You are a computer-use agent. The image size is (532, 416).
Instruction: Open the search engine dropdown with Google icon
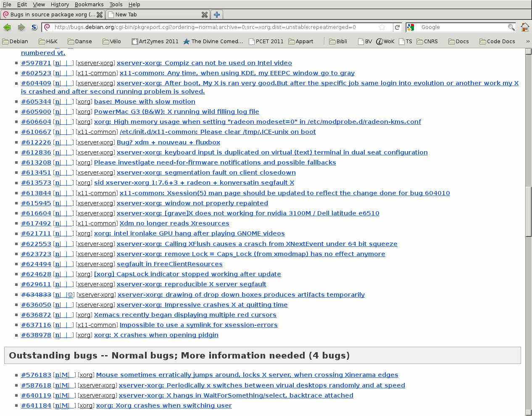[412, 27]
